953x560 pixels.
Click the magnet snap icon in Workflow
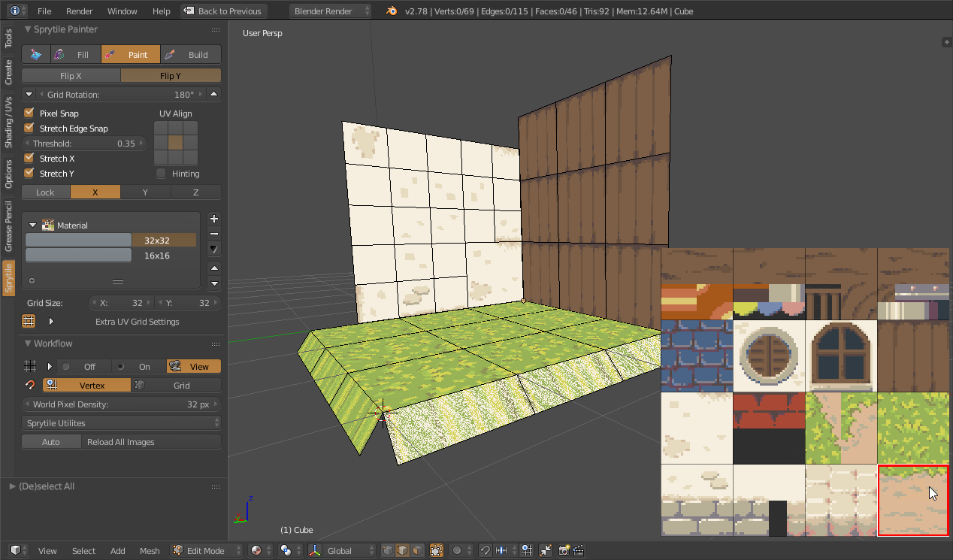(x=30, y=385)
